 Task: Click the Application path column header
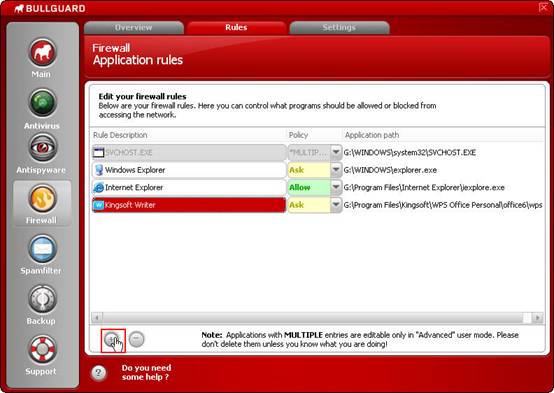click(372, 135)
